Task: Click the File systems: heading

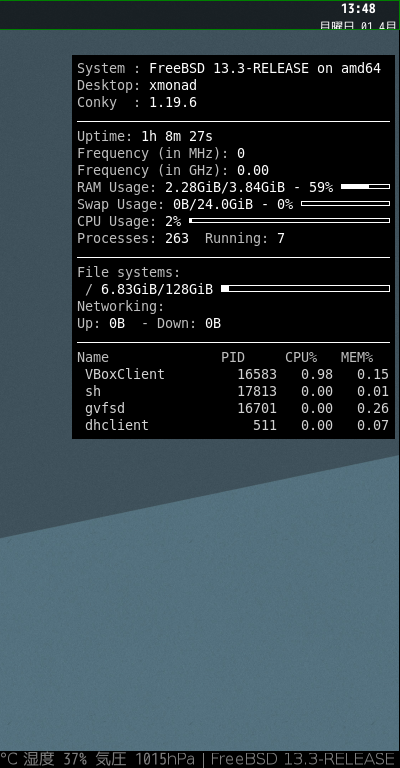Action: click(129, 272)
